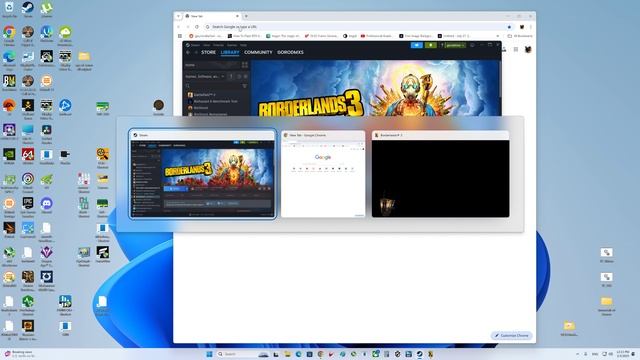Open the apps grid icon in bookmarks bar
The width and height of the screenshot is (640, 360).
180,36
